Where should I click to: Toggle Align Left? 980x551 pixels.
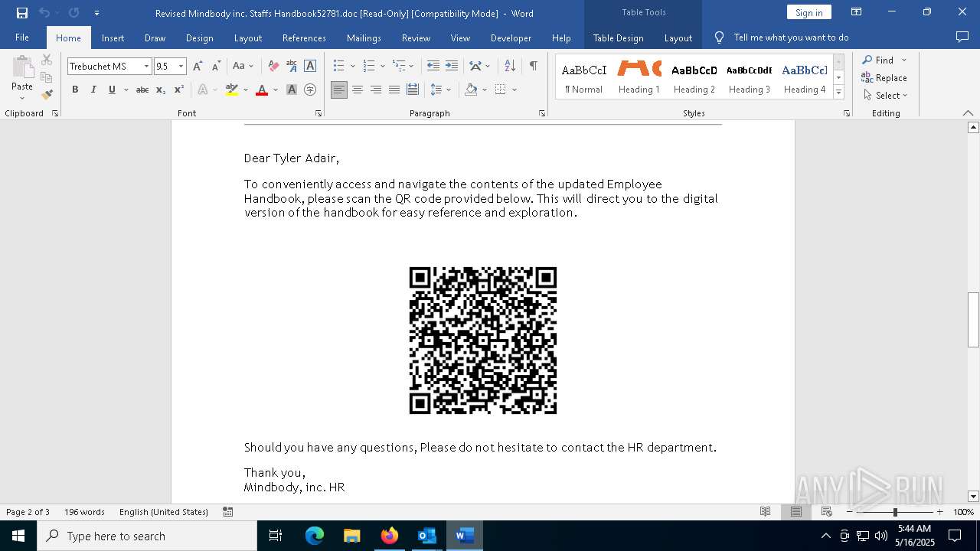[x=339, y=90]
